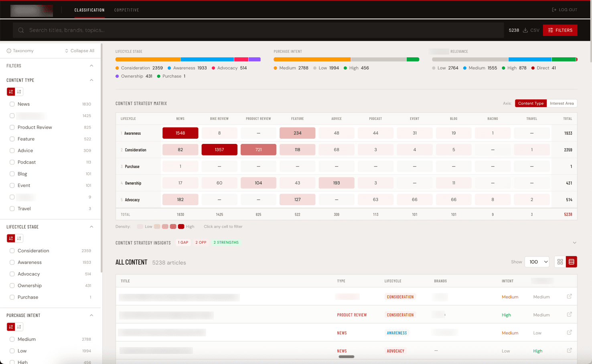Select Interest Area as the matrix axis
The image size is (592, 364).
[x=562, y=103]
